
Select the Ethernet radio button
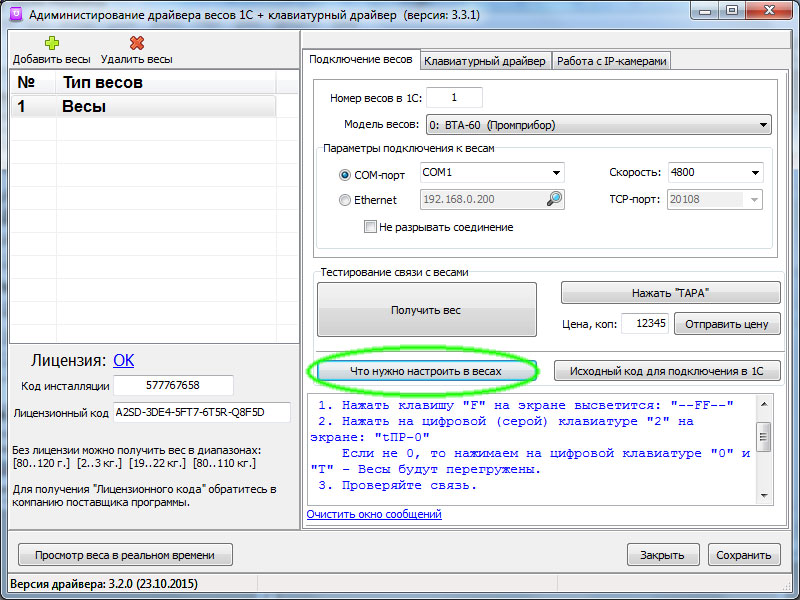[345, 200]
